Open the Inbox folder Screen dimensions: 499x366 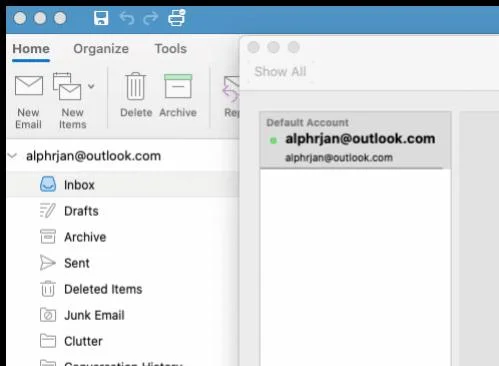click(123, 184)
